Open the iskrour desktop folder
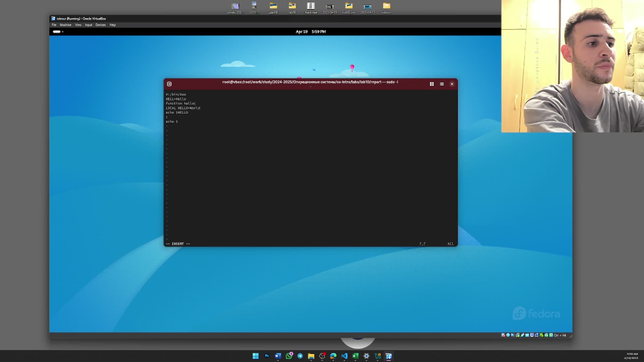Image resolution: width=644 pixels, height=362 pixels. pyautogui.click(x=386, y=8)
